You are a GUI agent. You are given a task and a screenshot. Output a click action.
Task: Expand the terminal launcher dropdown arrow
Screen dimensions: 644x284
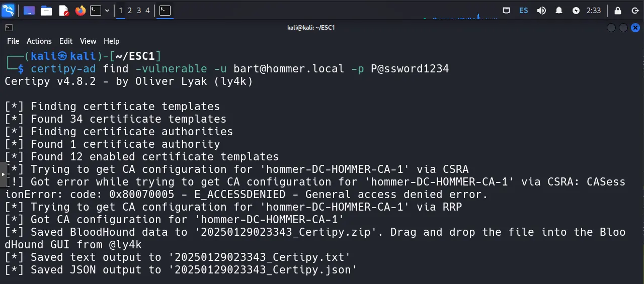(x=107, y=11)
